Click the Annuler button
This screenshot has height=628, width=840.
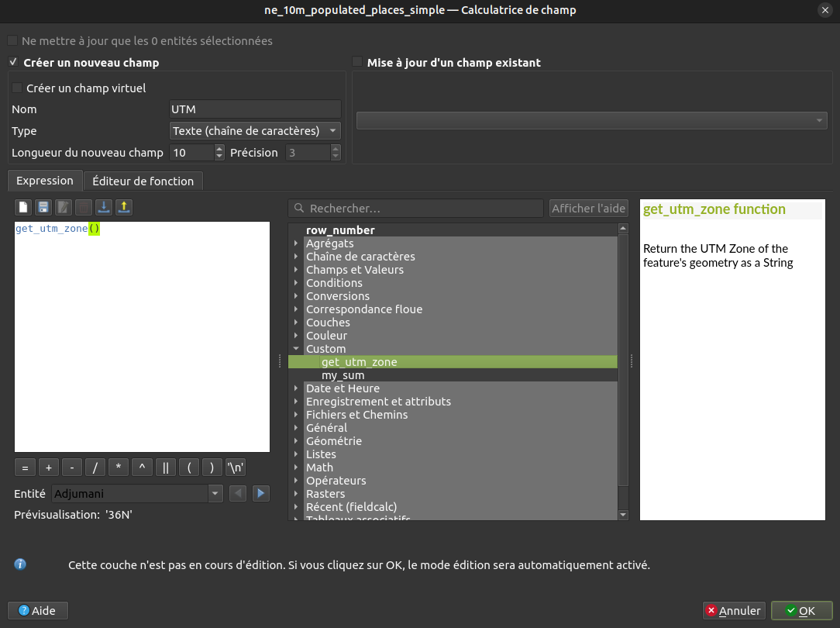point(734,610)
